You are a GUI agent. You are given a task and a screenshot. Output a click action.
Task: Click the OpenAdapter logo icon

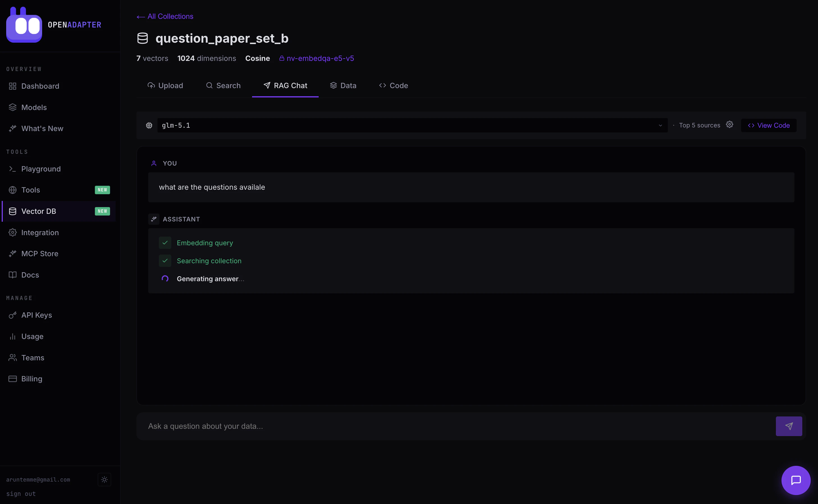[x=24, y=25]
